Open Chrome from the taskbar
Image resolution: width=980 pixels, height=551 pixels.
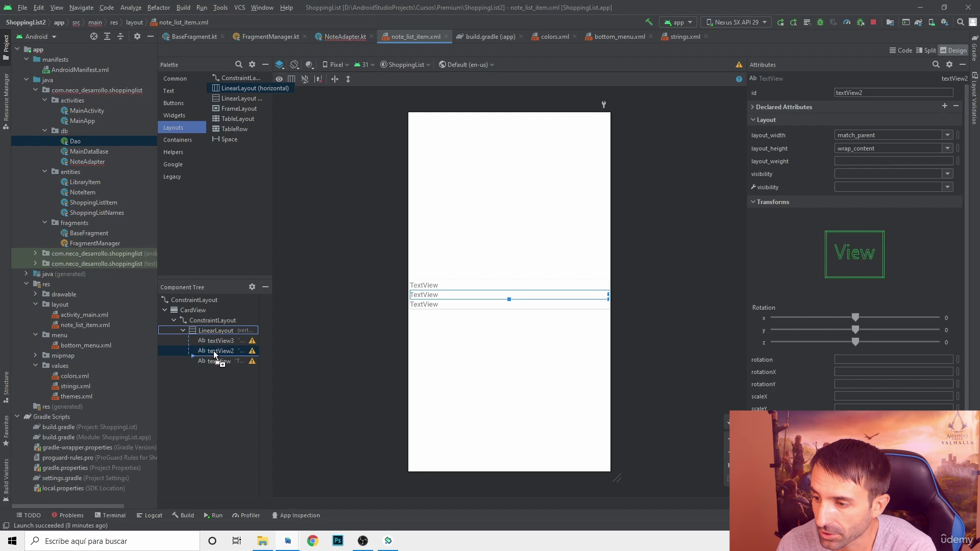coord(312,541)
